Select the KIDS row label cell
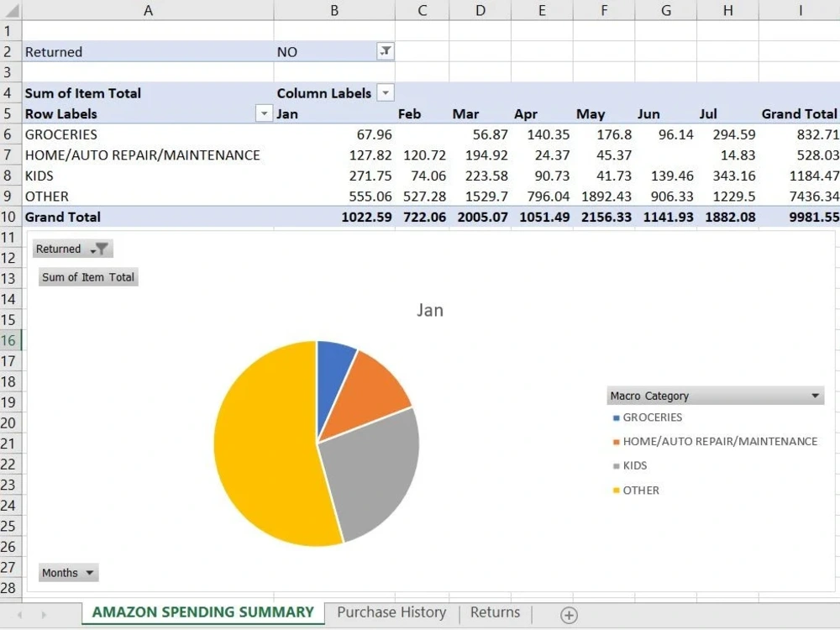This screenshot has width=840, height=630. click(x=148, y=176)
